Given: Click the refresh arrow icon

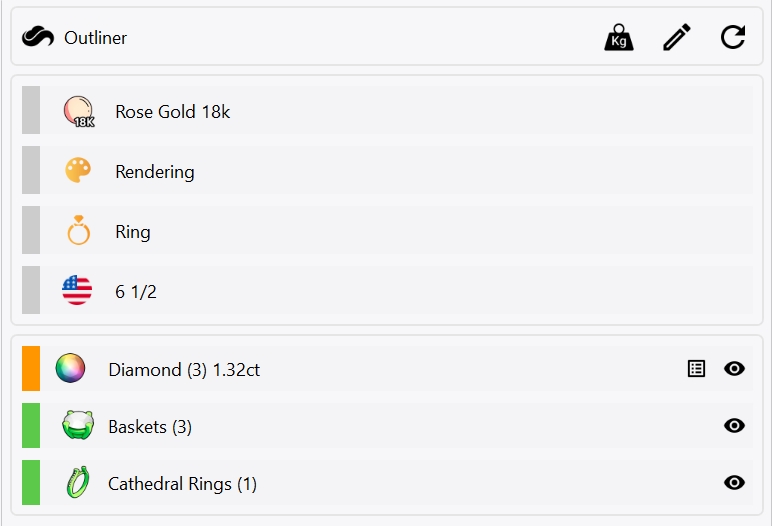Looking at the screenshot, I should tap(733, 38).
